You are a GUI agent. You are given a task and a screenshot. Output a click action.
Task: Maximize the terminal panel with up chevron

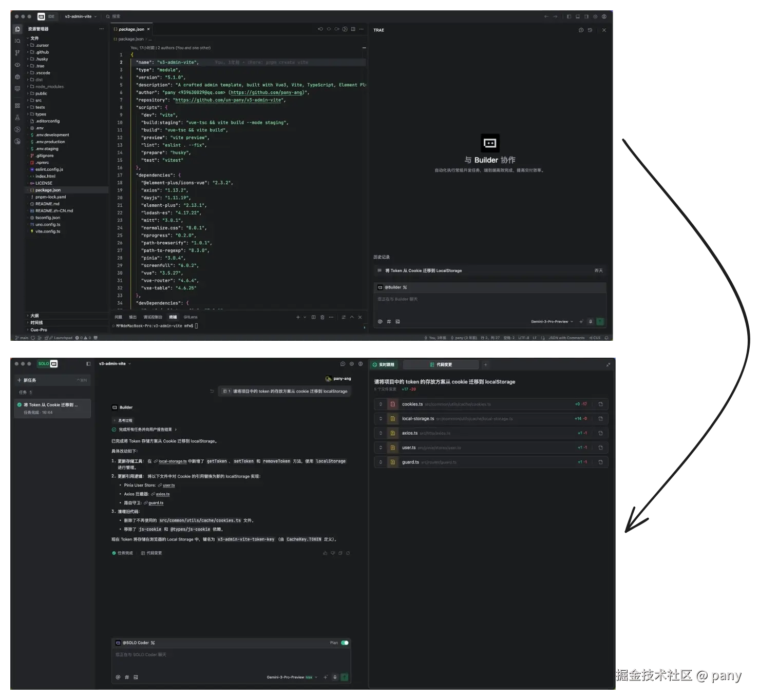[x=352, y=317]
